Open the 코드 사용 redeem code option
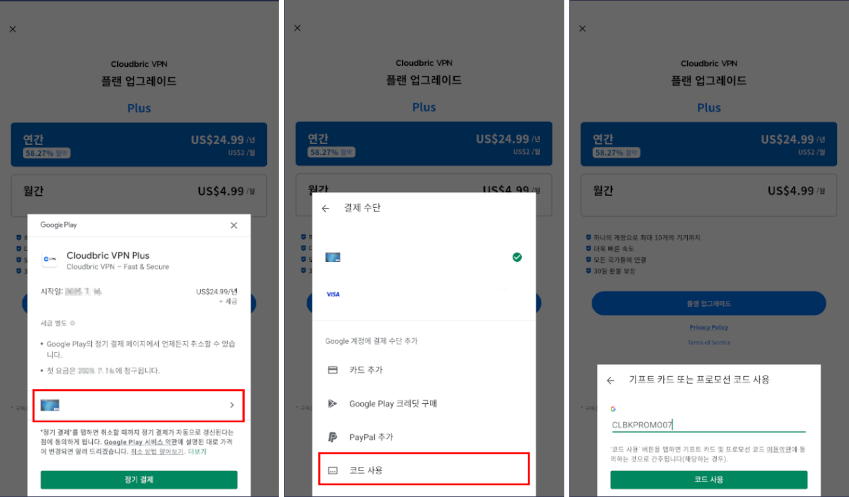Viewport: 849px width, 497px height. click(423, 469)
